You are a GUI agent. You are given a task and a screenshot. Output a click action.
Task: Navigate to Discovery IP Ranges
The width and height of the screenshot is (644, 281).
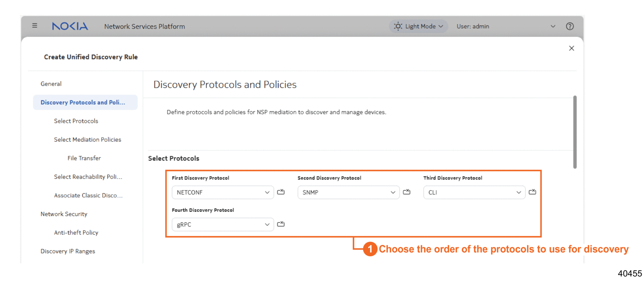[68, 251]
